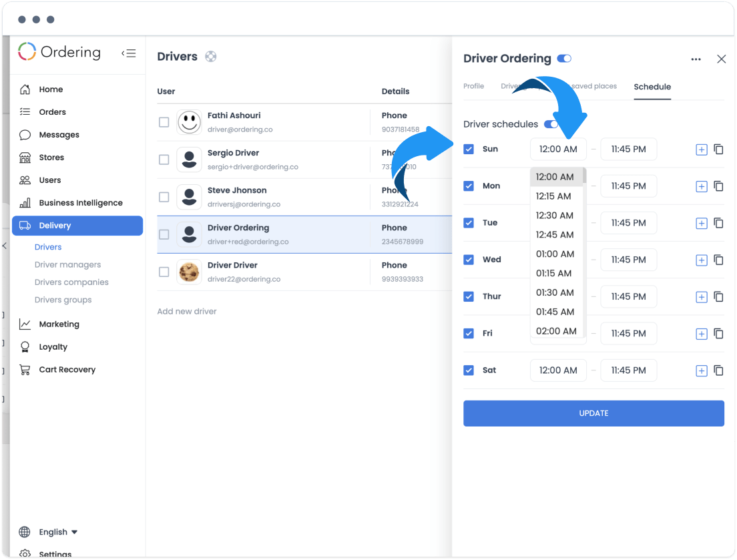The height and width of the screenshot is (560, 737).
Task: Open the Drivers submenu link
Action: point(48,247)
